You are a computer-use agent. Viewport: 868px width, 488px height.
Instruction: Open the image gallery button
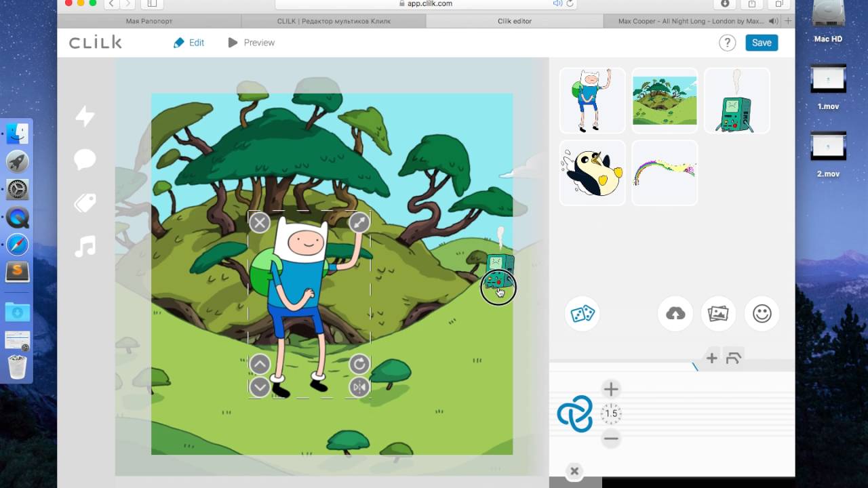click(718, 314)
